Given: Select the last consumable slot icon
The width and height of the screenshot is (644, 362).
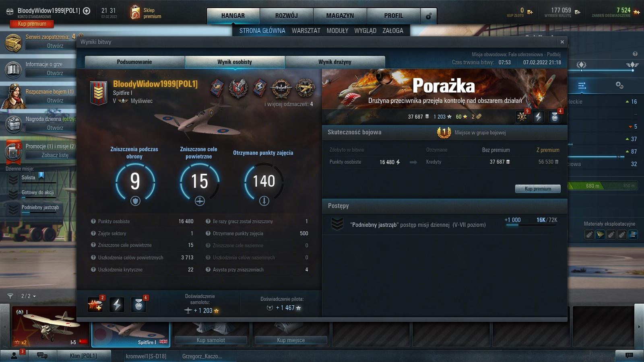Looking at the screenshot, I should pyautogui.click(x=633, y=234).
